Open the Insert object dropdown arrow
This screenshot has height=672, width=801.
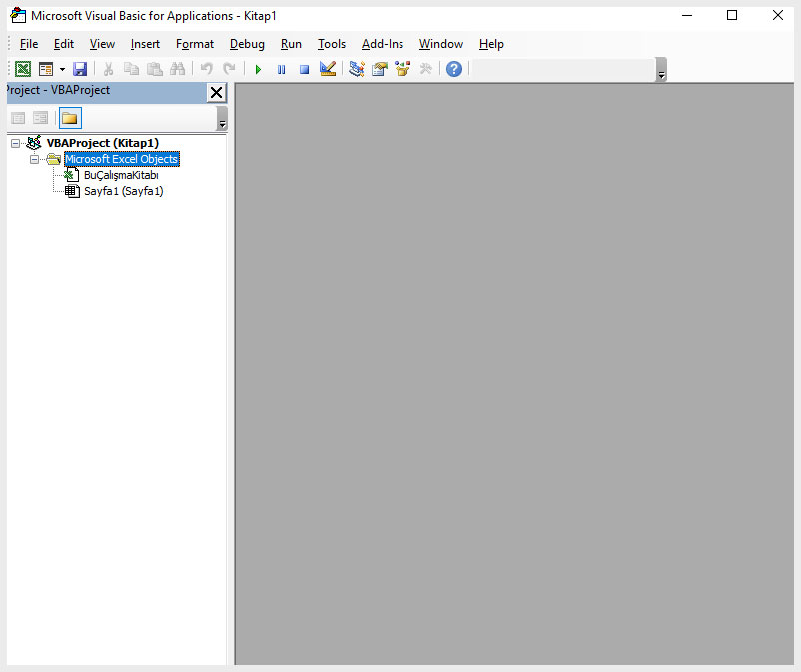coord(62,69)
